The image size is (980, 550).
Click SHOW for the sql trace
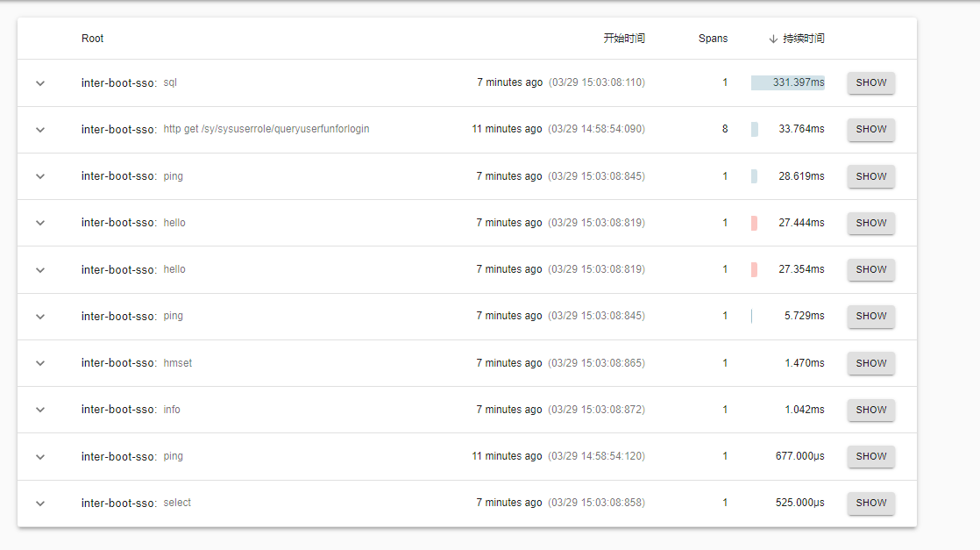(x=870, y=82)
